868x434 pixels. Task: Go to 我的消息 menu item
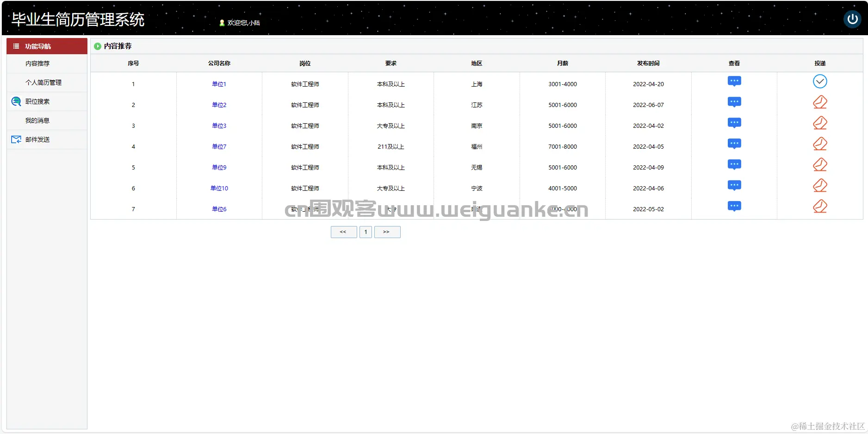[37, 120]
